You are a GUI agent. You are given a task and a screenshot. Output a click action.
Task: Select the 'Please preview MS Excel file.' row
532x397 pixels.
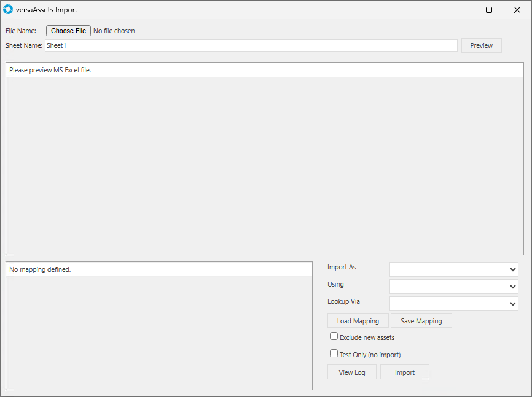tap(264, 70)
